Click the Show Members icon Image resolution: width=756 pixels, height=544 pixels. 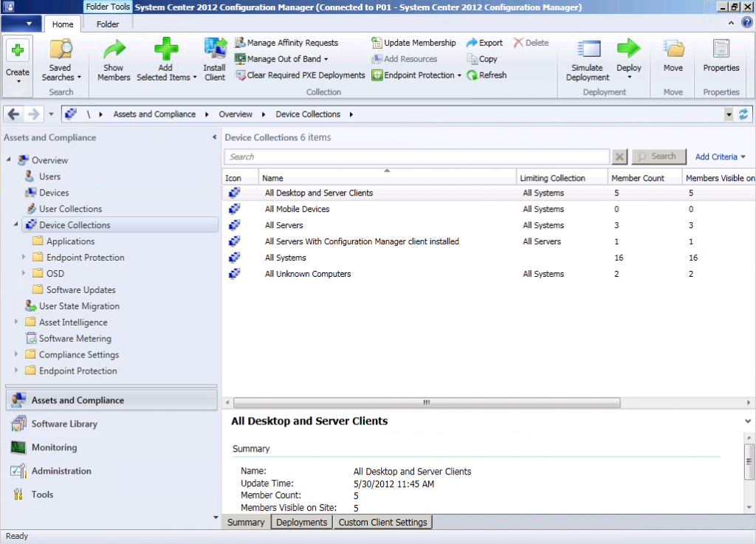tap(114, 49)
